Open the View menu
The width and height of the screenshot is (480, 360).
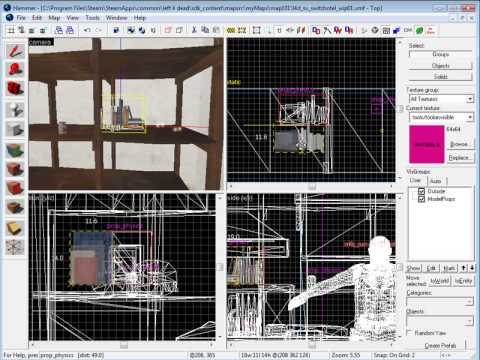click(72, 18)
